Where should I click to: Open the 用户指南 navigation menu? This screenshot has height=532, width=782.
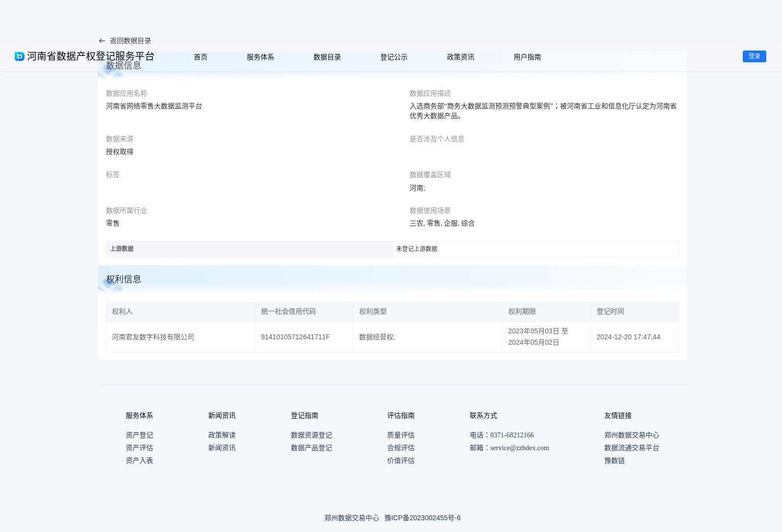coord(527,57)
